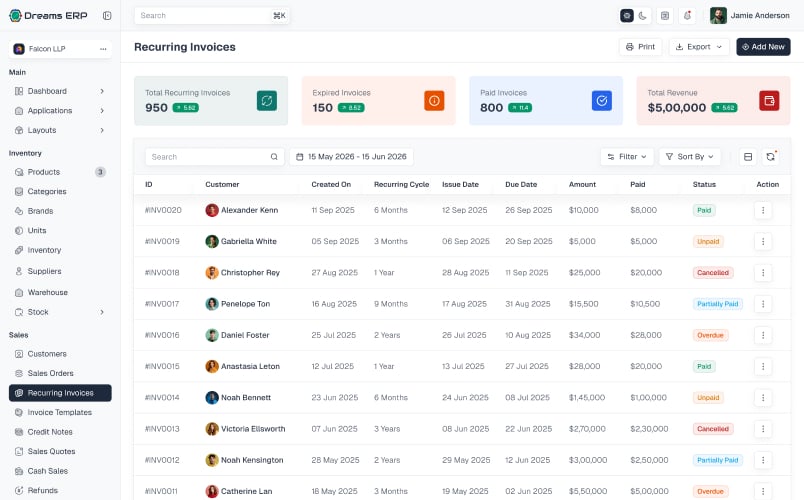This screenshot has height=500, width=804.
Task: Open Customers in the sidebar
Action: pyautogui.click(x=60, y=354)
